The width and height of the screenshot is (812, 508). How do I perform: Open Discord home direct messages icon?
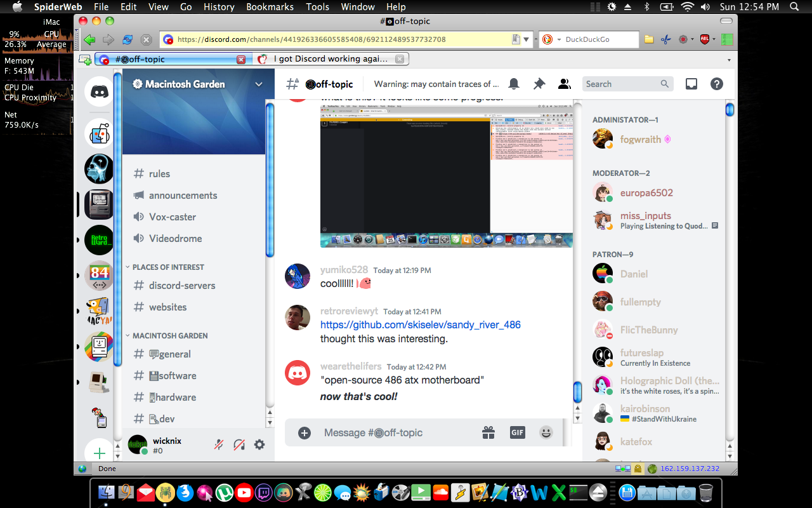pyautogui.click(x=99, y=91)
